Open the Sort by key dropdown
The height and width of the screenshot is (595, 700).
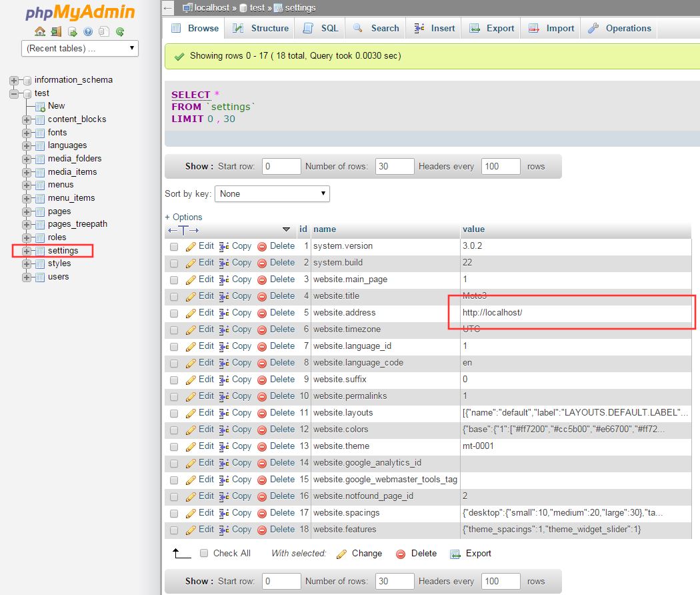pos(272,194)
